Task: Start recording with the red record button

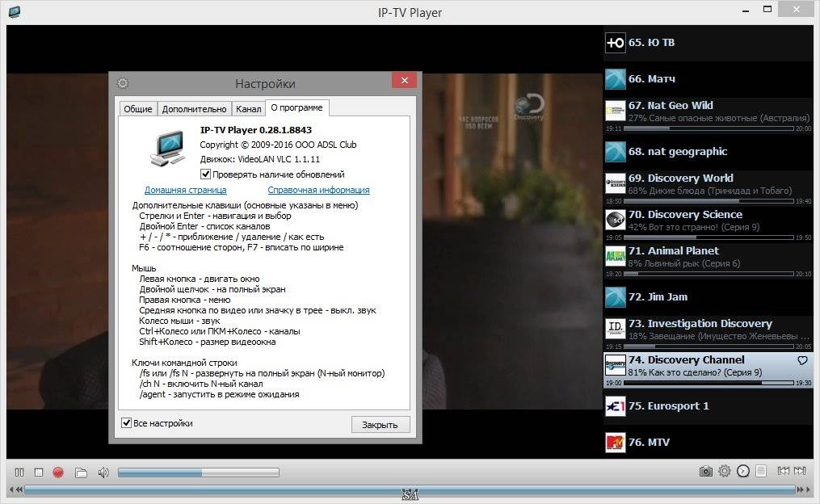Action: (x=58, y=472)
